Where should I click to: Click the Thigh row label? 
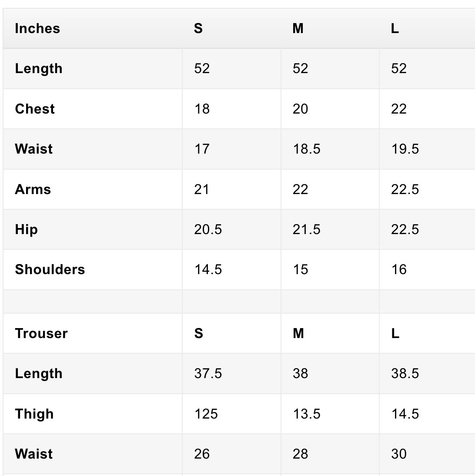point(34,414)
